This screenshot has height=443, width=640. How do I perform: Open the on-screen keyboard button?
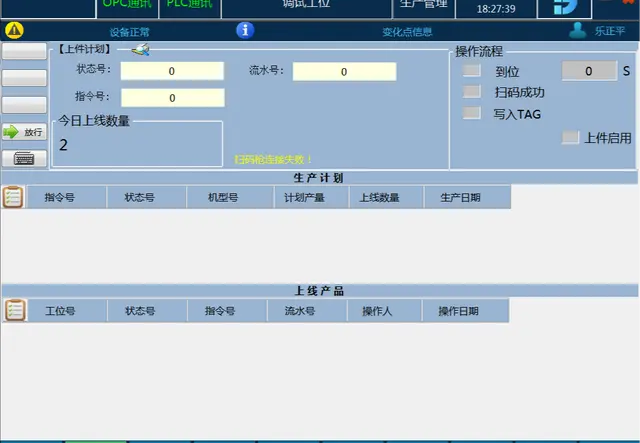point(24,158)
